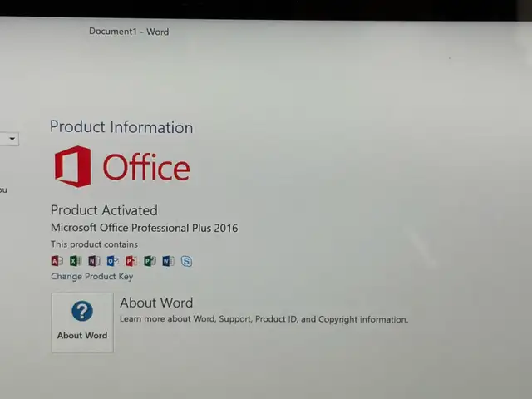532x399 pixels.
Task: Click the Skype for Business icon
Action: [186, 261]
